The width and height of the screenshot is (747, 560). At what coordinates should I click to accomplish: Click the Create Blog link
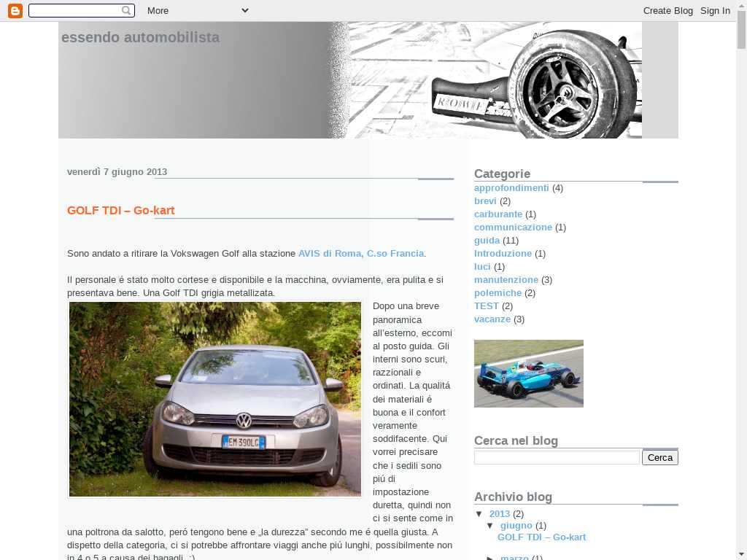click(x=667, y=10)
